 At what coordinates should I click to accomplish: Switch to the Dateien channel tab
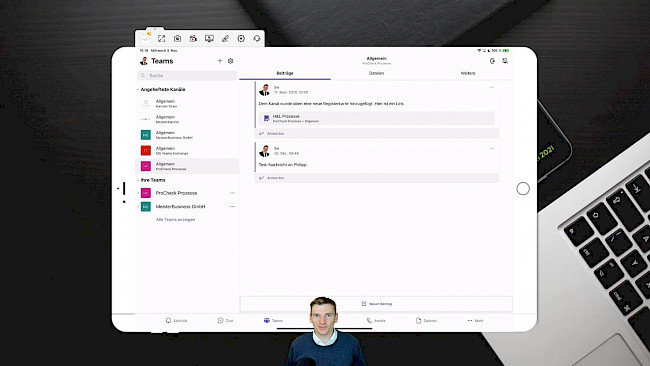376,73
